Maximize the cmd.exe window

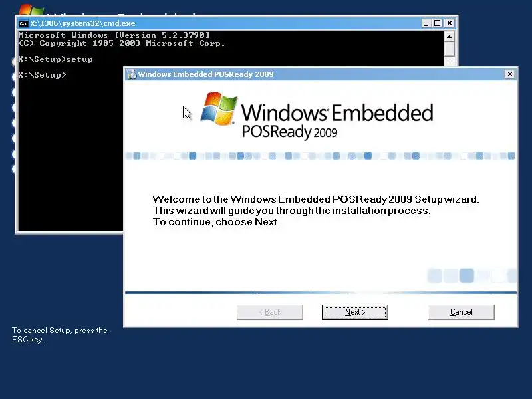(438, 23)
